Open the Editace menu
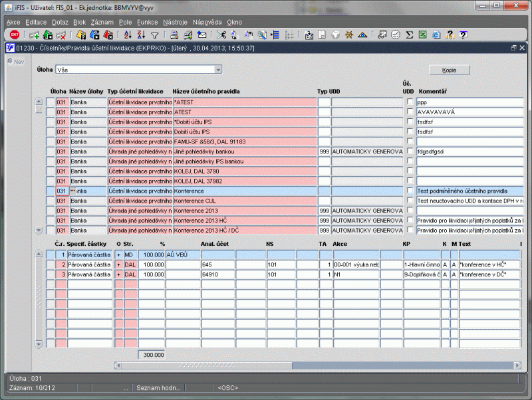Image resolution: width=532 pixels, height=400 pixels. 36,23
